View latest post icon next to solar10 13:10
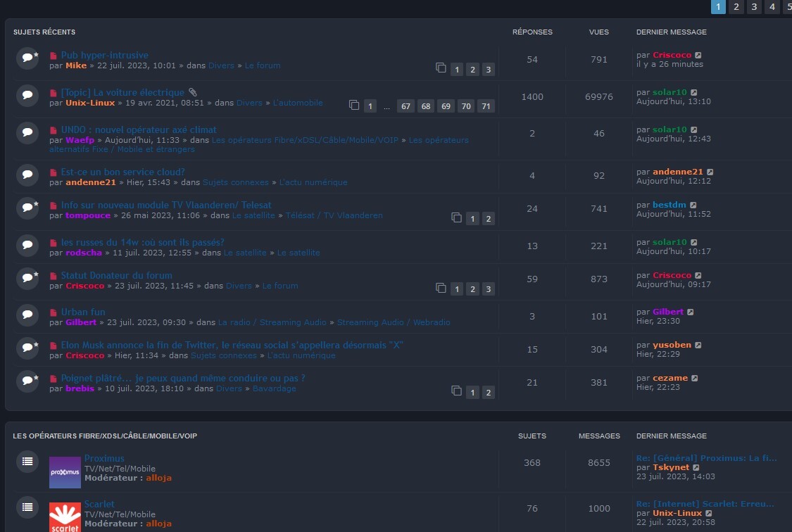The image size is (792, 532). [x=694, y=92]
